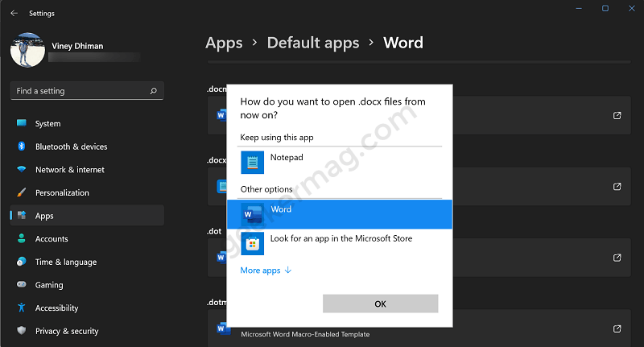The width and height of the screenshot is (644, 347).
Task: Click the System monitor icon
Action: click(x=22, y=123)
